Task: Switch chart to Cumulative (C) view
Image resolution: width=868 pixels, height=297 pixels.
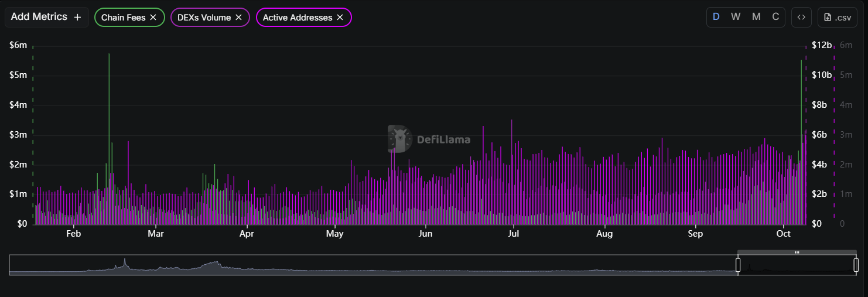Action: pyautogui.click(x=775, y=17)
